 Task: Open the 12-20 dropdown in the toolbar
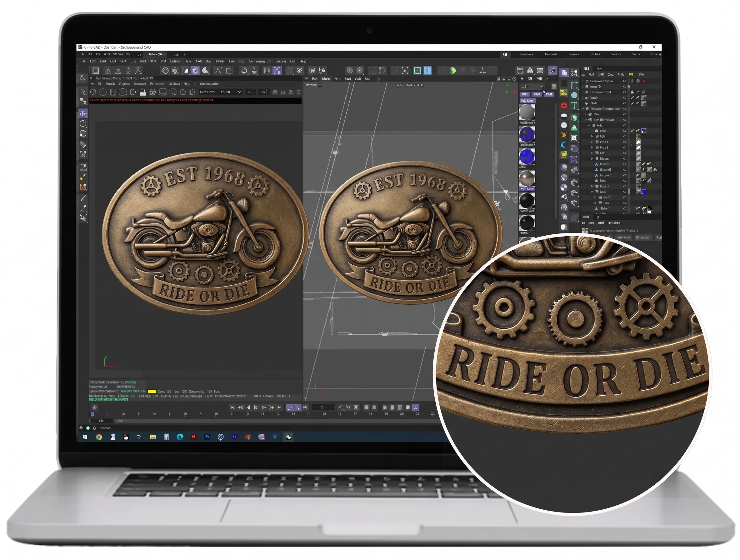point(231,92)
